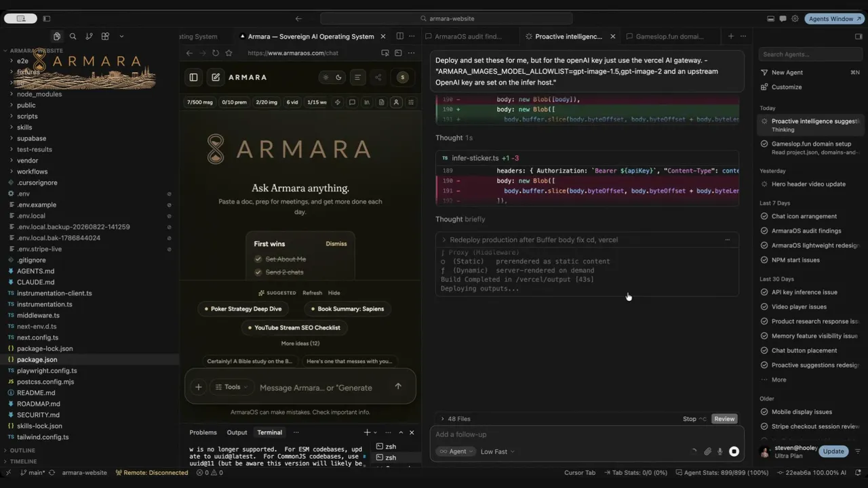
Task: Expand the TIMELINE section
Action: click(23, 462)
